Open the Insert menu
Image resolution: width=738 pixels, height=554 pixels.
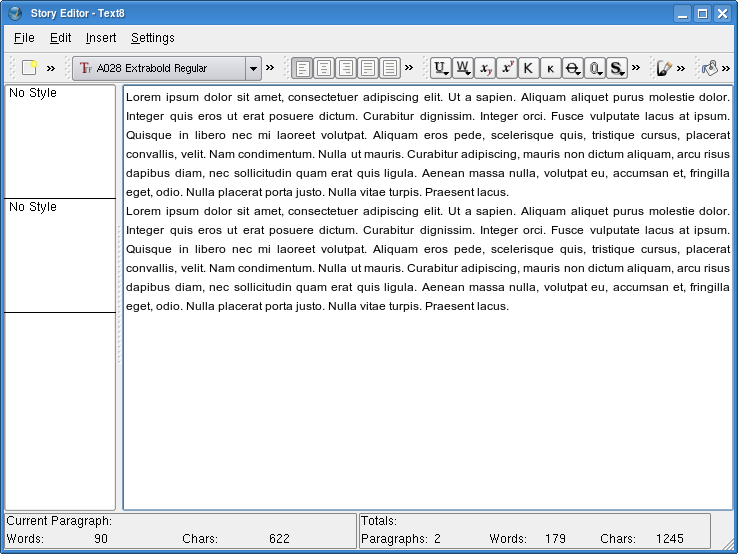pyautogui.click(x=101, y=38)
